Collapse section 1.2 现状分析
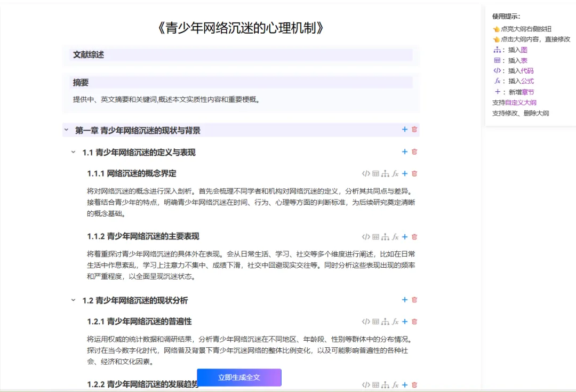The width and height of the screenshot is (576, 392). tap(74, 300)
